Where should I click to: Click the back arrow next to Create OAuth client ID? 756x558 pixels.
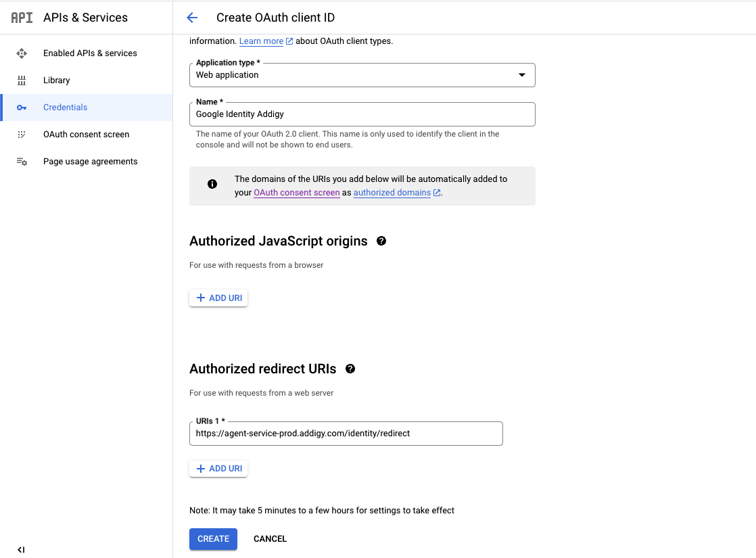pos(192,18)
